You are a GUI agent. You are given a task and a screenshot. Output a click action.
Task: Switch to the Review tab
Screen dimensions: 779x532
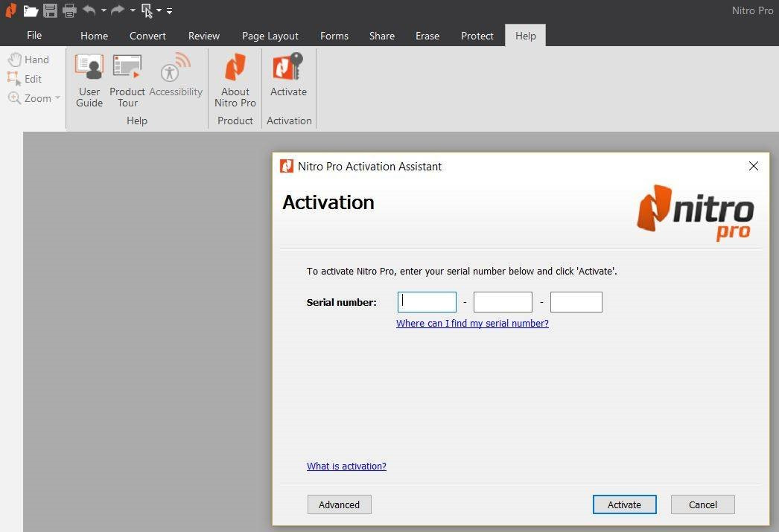click(x=204, y=36)
